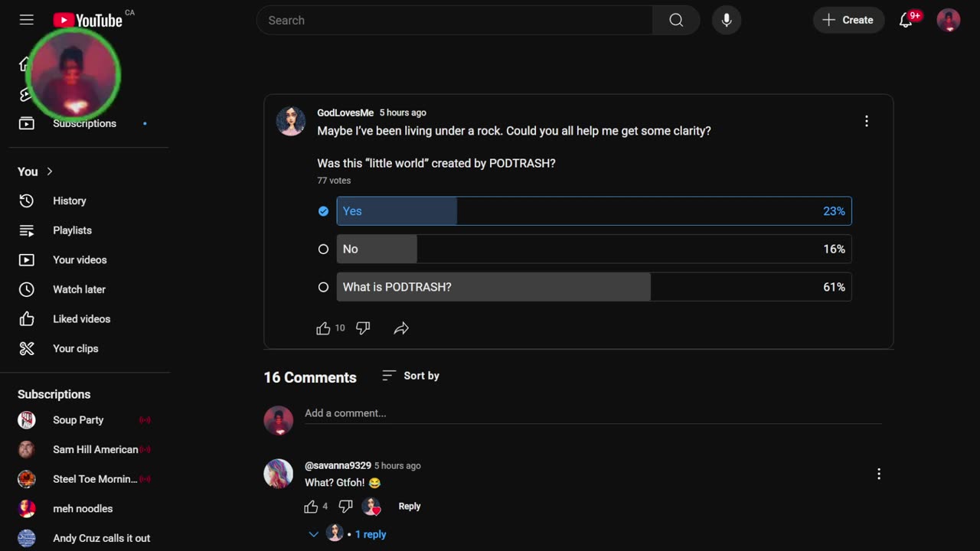Click the post's '5 hours ago' timestamp
This screenshot has height=551, width=980.
[x=403, y=112]
